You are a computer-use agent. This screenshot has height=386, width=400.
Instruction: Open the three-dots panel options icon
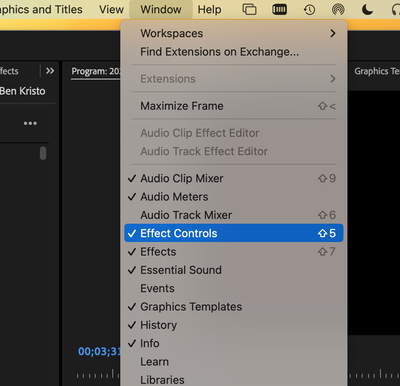coord(30,123)
